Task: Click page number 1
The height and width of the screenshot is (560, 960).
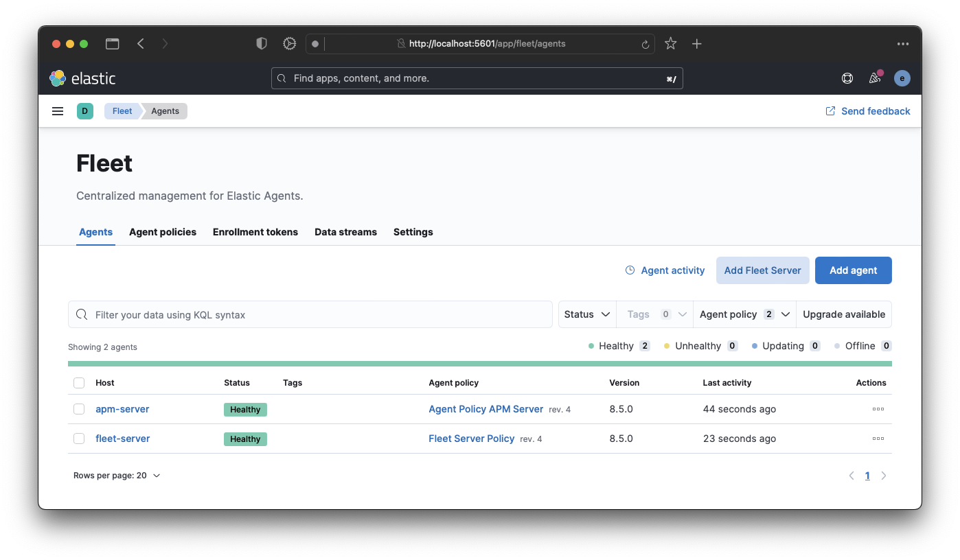Action: coord(867,476)
